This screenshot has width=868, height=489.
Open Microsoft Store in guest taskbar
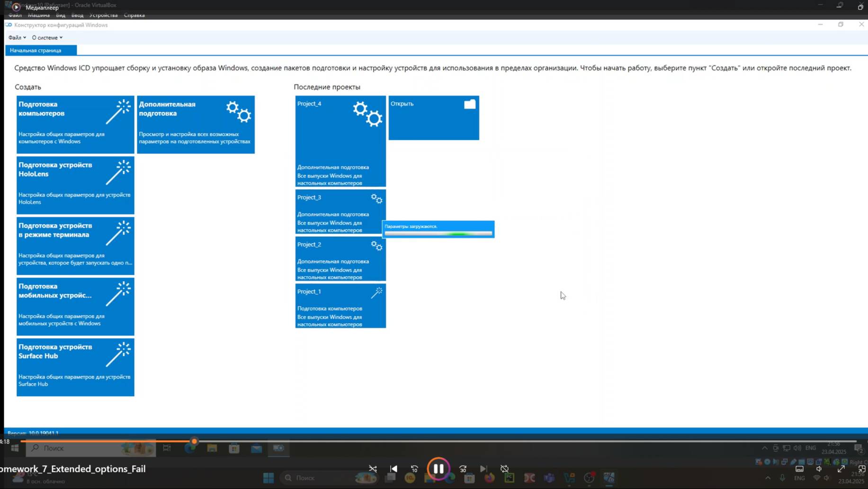[234, 448]
